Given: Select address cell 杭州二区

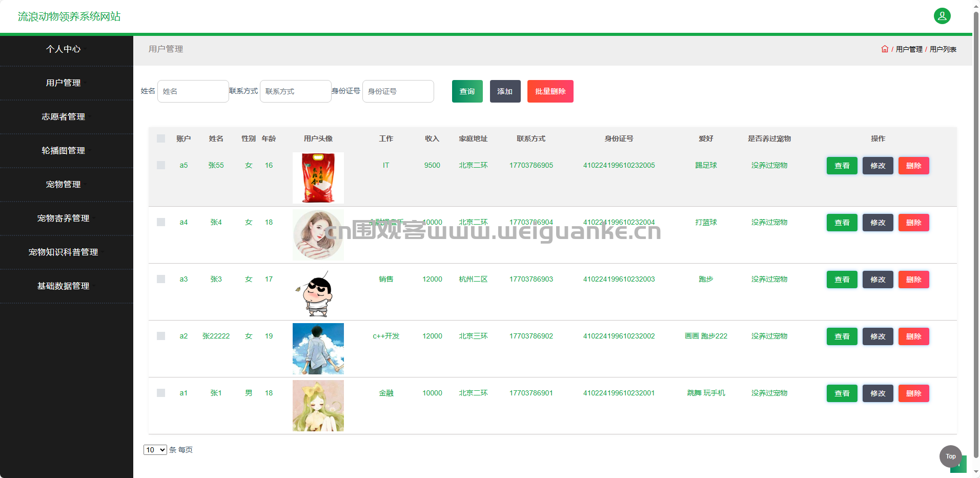Looking at the screenshot, I should (473, 279).
